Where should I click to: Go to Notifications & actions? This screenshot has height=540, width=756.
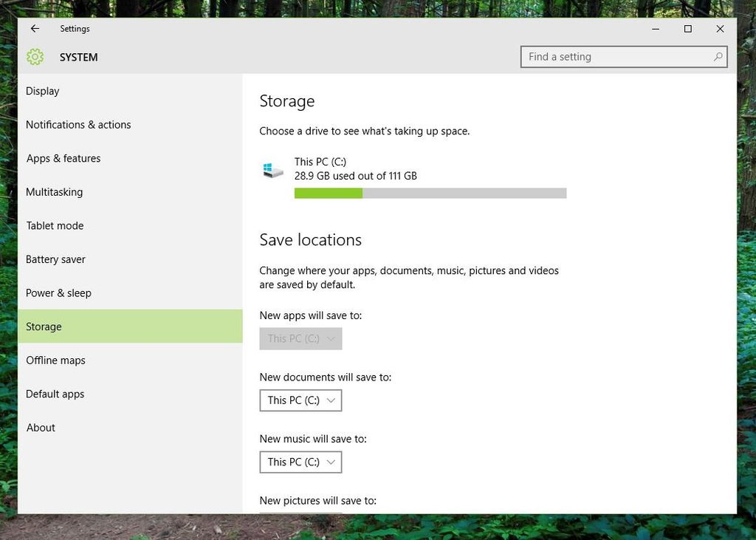click(78, 125)
